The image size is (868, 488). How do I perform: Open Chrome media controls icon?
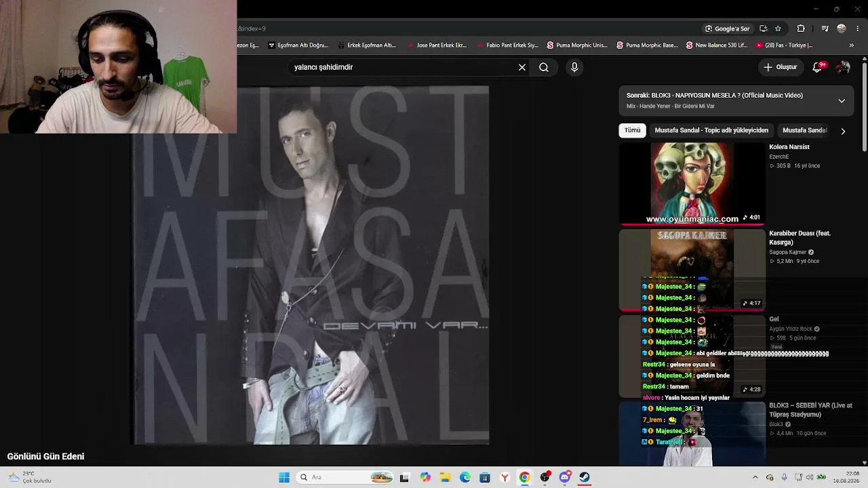(x=825, y=28)
